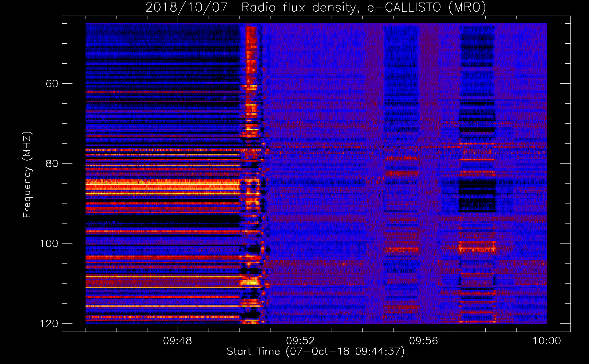The height and width of the screenshot is (364, 589).
Task: Click the 100 frequency tick label
Action: point(49,244)
